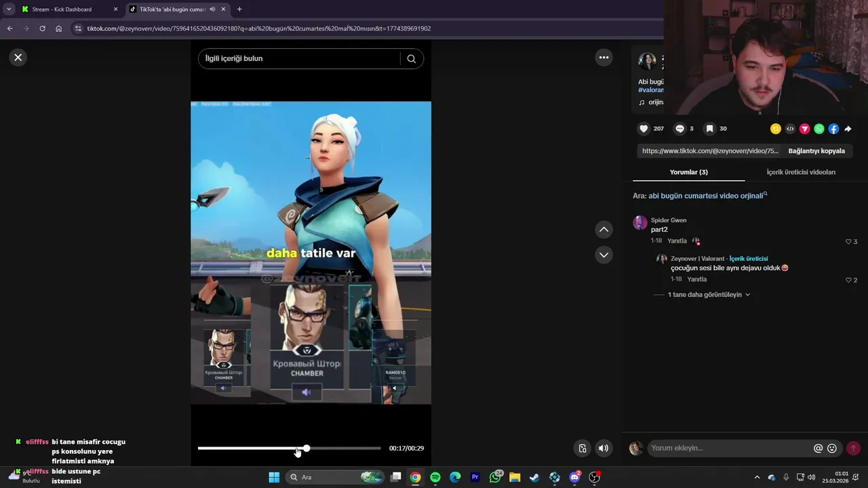Open the three-dot more options menu
Screen dimensions: 868x488
coord(604,58)
